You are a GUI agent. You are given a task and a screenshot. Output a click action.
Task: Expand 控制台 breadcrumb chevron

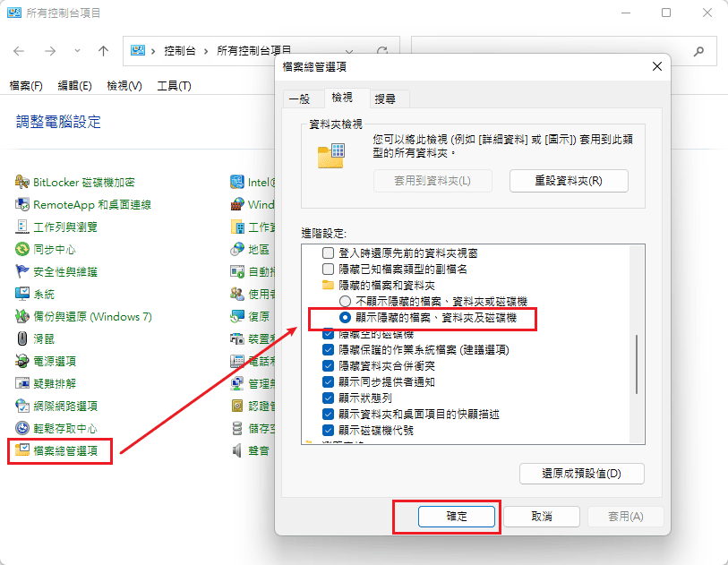pos(206,51)
